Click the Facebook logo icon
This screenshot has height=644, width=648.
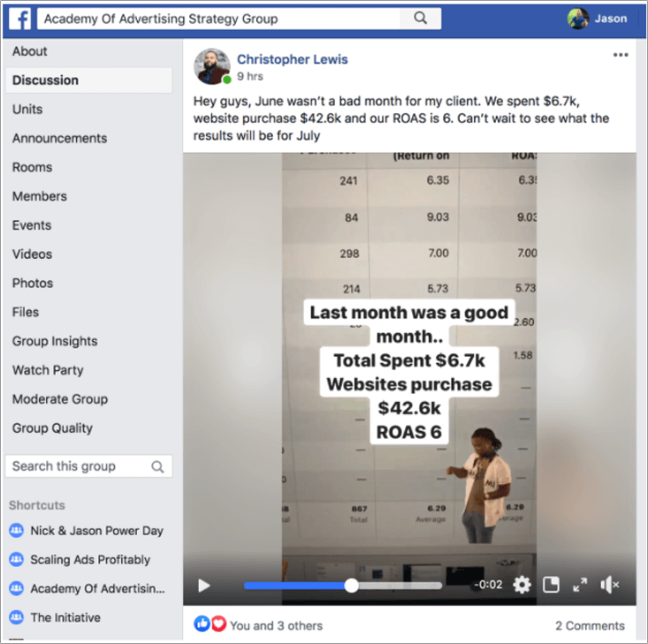coord(19,19)
